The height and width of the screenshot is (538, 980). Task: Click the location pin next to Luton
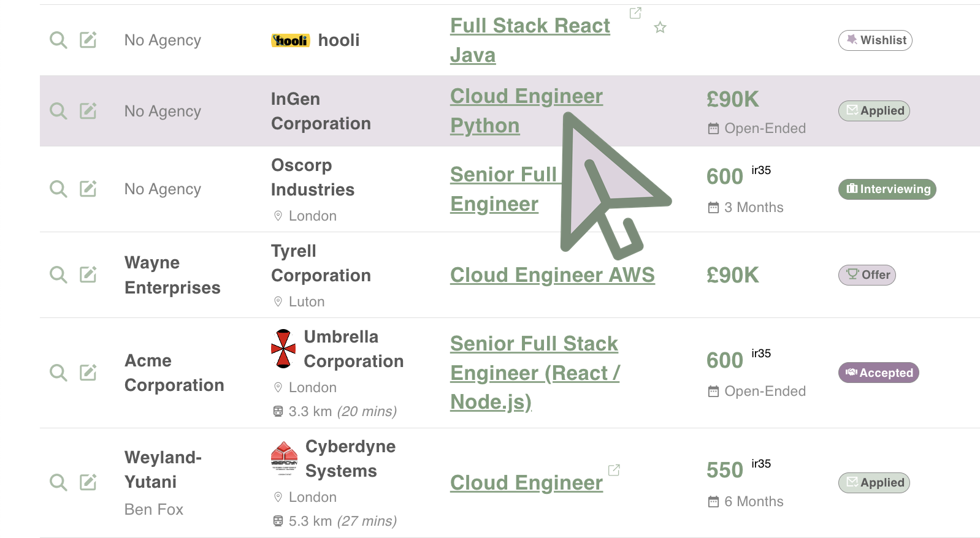[x=278, y=301]
